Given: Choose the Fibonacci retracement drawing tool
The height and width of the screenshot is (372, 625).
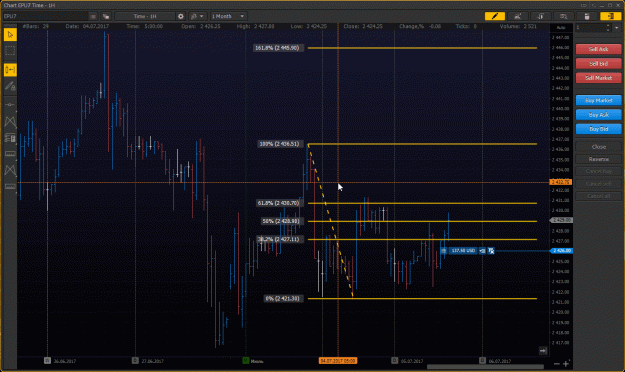Looking at the screenshot, I should coord(10,138).
